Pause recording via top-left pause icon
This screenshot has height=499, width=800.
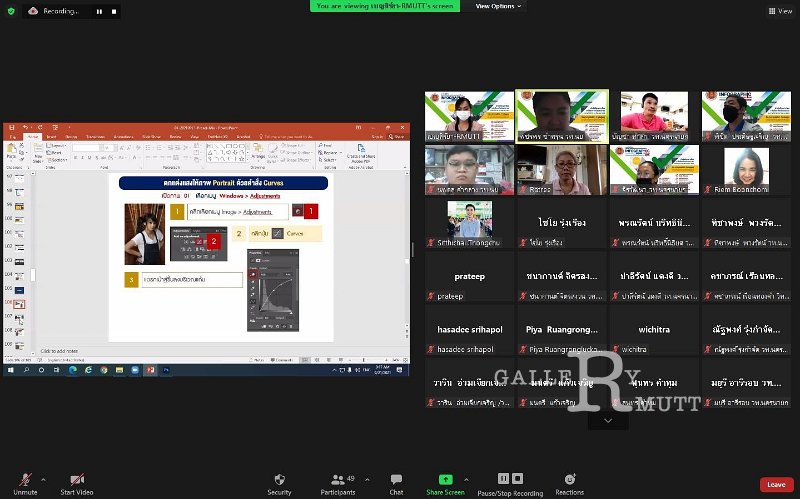[99, 11]
